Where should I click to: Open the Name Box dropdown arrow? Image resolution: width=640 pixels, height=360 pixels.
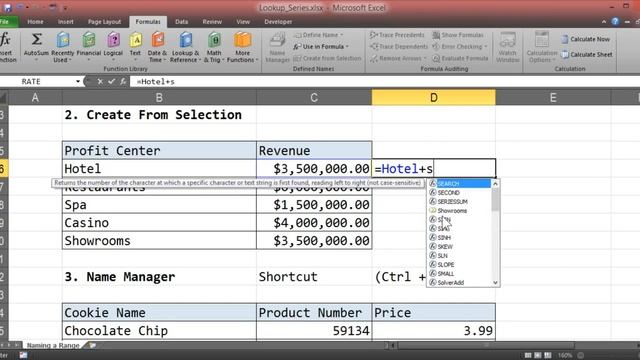(x=78, y=82)
